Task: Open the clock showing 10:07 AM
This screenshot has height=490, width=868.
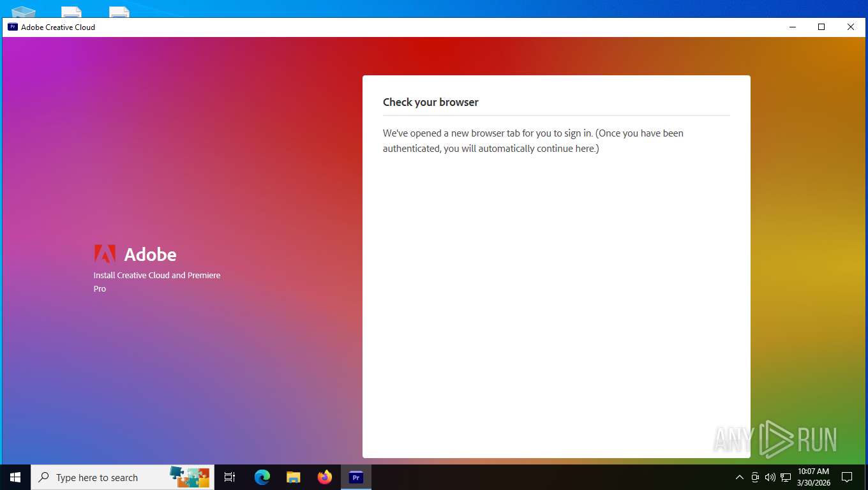Action: (x=814, y=477)
